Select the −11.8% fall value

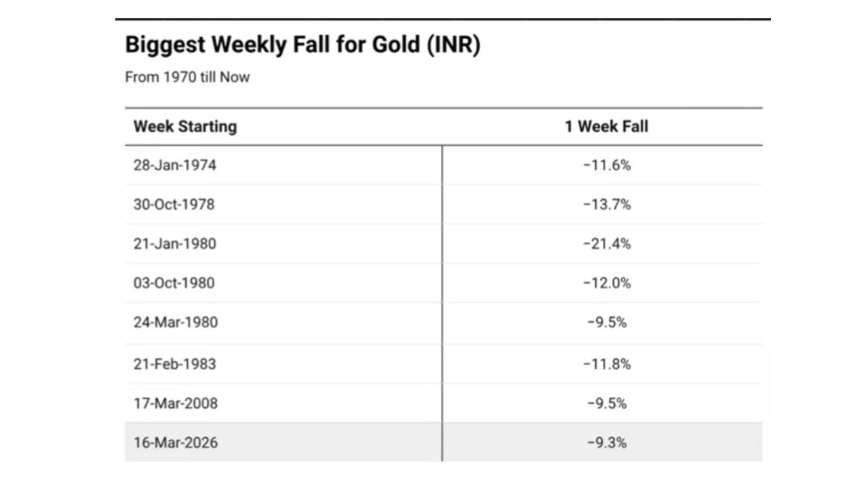point(607,364)
